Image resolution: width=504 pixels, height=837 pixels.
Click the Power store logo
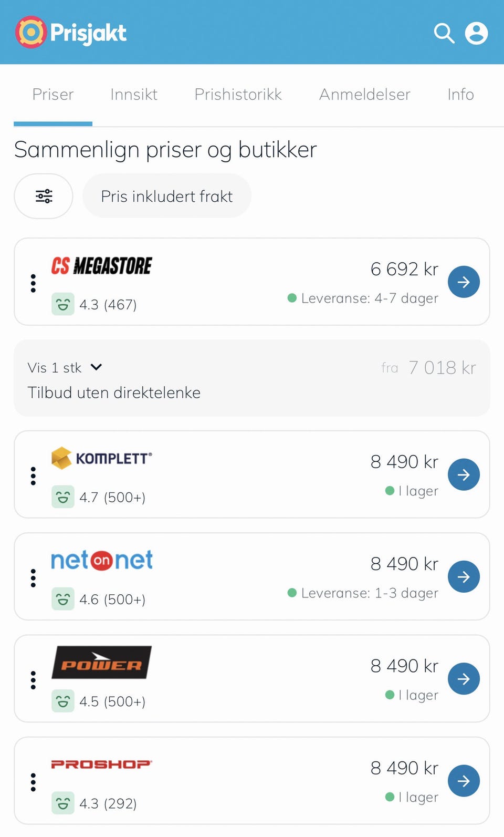101,663
